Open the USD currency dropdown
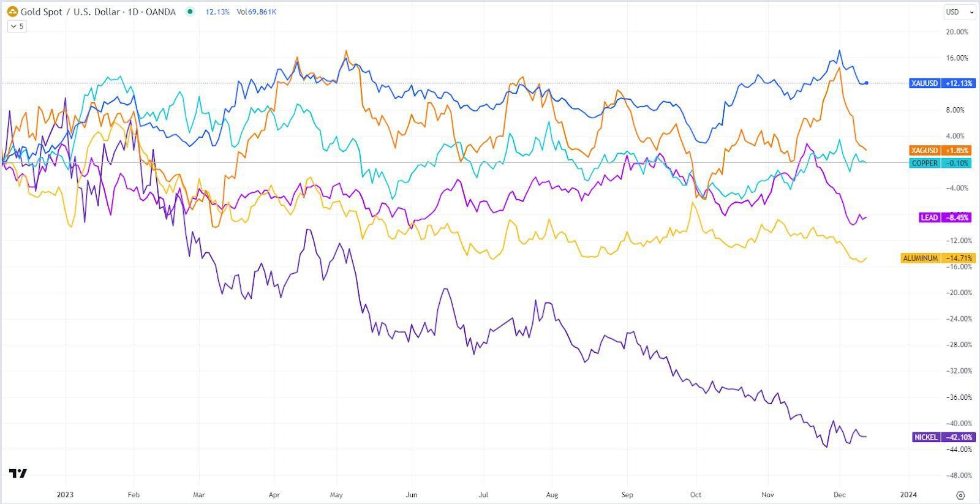This screenshot has width=980, height=504. tap(959, 12)
